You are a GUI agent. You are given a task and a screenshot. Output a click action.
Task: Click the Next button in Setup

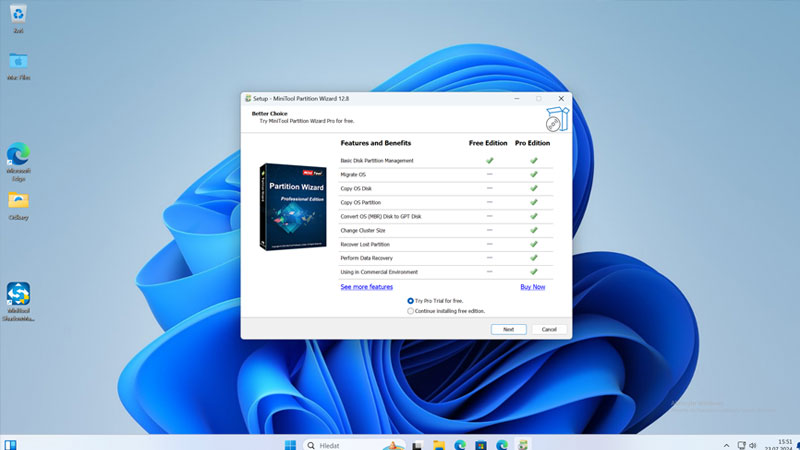pyautogui.click(x=508, y=330)
